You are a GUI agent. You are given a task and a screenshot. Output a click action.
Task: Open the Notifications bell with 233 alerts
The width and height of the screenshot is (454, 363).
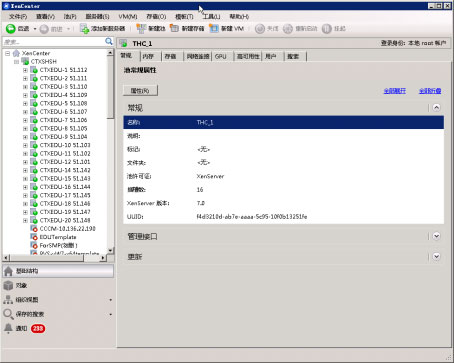8,328
